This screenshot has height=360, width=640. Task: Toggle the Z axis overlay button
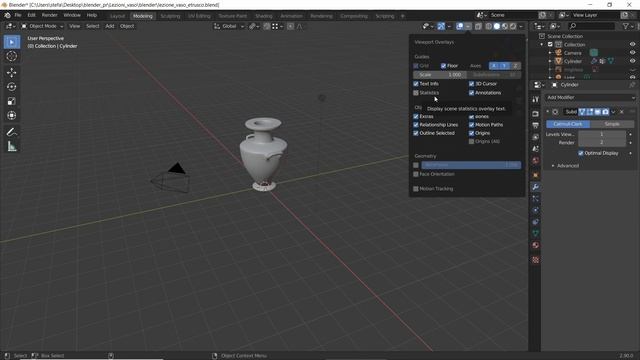click(516, 66)
